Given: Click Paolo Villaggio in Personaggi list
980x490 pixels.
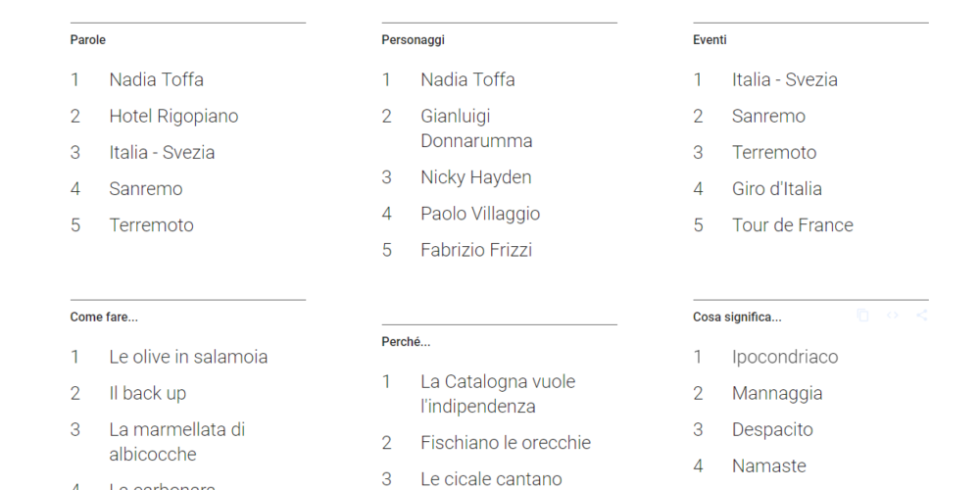Looking at the screenshot, I should [x=480, y=214].
